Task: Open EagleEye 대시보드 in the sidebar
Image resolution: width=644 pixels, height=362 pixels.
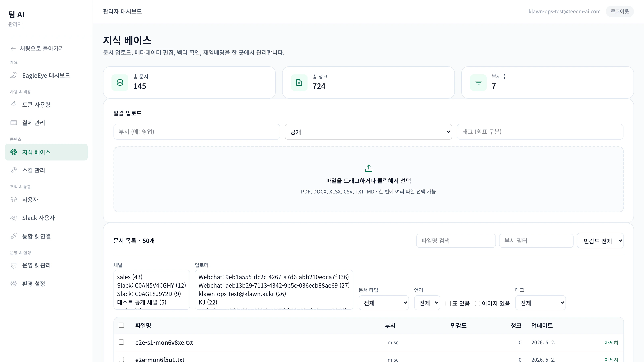Action: tap(46, 75)
